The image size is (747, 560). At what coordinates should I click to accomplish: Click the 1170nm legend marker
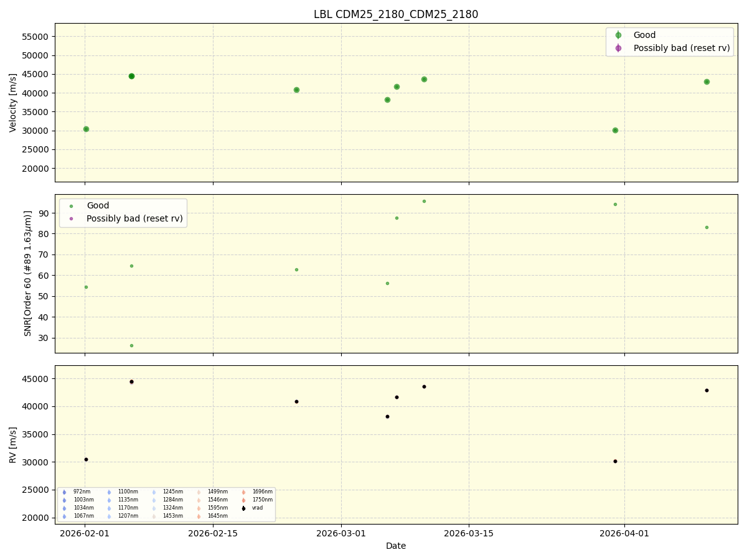109,508
